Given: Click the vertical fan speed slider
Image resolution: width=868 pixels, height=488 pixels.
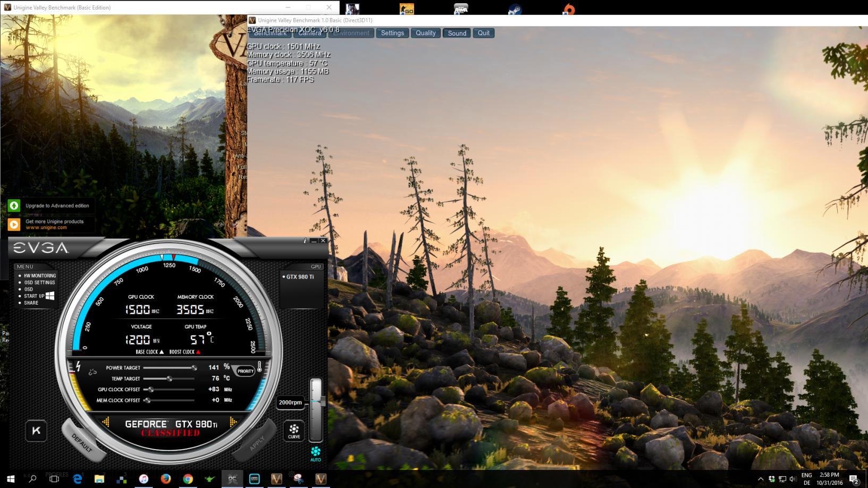Looking at the screenshot, I should pos(316,410).
